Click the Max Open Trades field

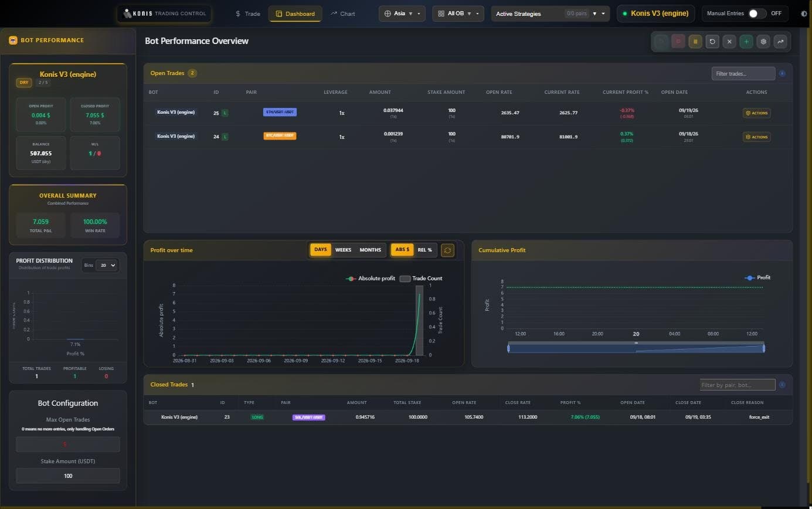68,444
